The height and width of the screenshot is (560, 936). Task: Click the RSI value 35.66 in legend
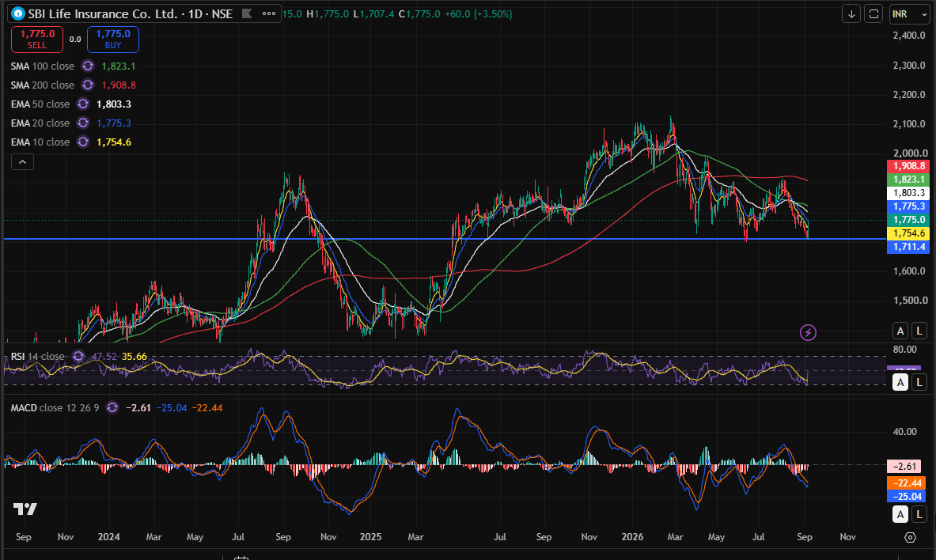135,357
